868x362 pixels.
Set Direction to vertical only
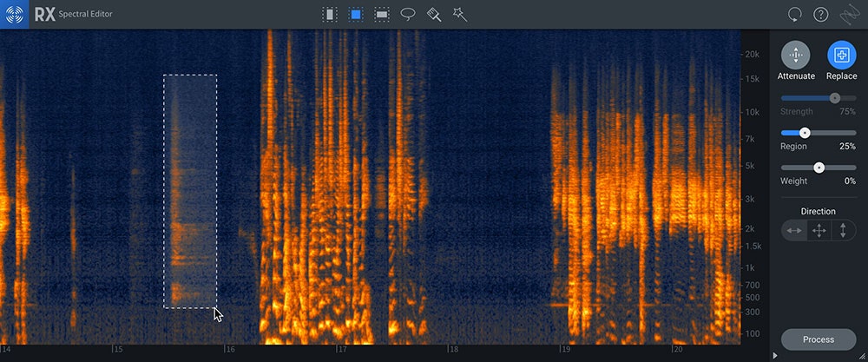[843, 230]
